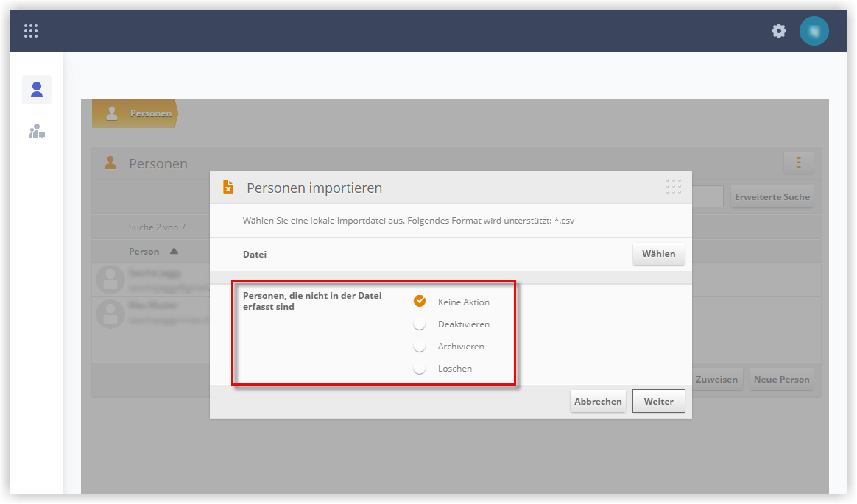
Task: Grab the dialog drag handle dots
Action: click(x=674, y=186)
